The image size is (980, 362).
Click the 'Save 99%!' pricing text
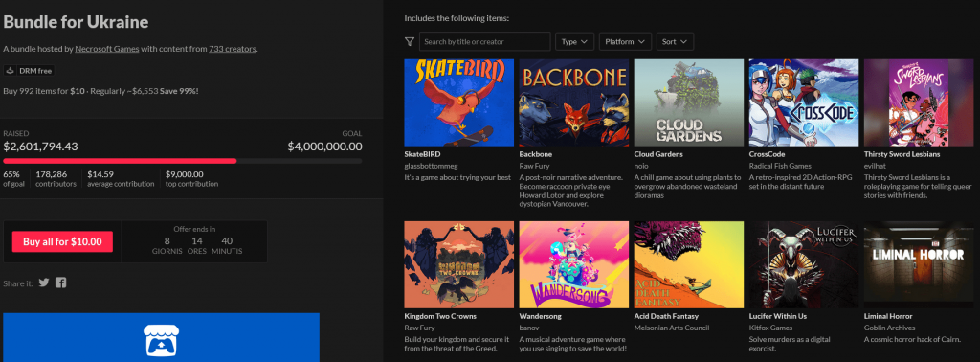[x=179, y=91]
